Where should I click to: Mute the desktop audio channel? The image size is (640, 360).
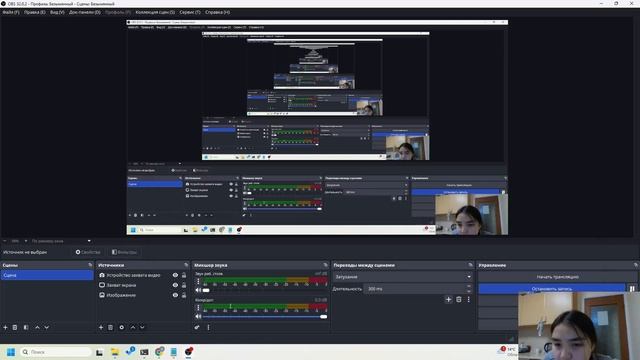point(198,290)
